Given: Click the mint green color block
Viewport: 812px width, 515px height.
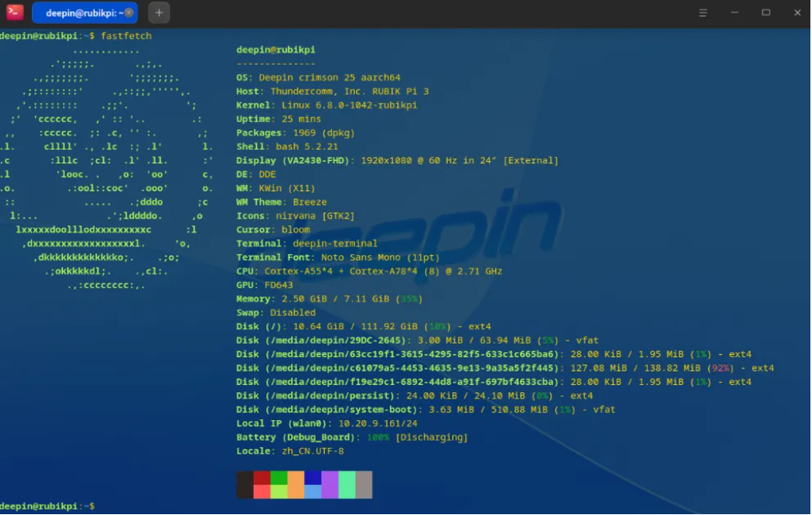Looking at the screenshot, I should click(347, 485).
